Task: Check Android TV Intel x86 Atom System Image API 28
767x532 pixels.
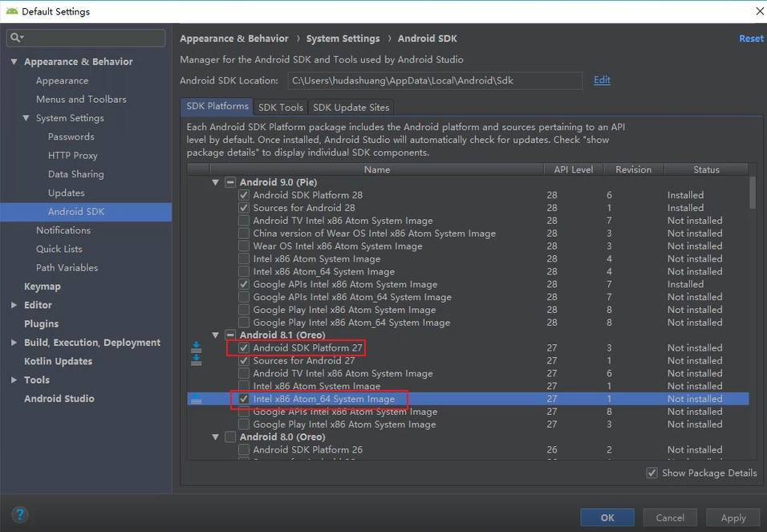Action: coord(244,220)
